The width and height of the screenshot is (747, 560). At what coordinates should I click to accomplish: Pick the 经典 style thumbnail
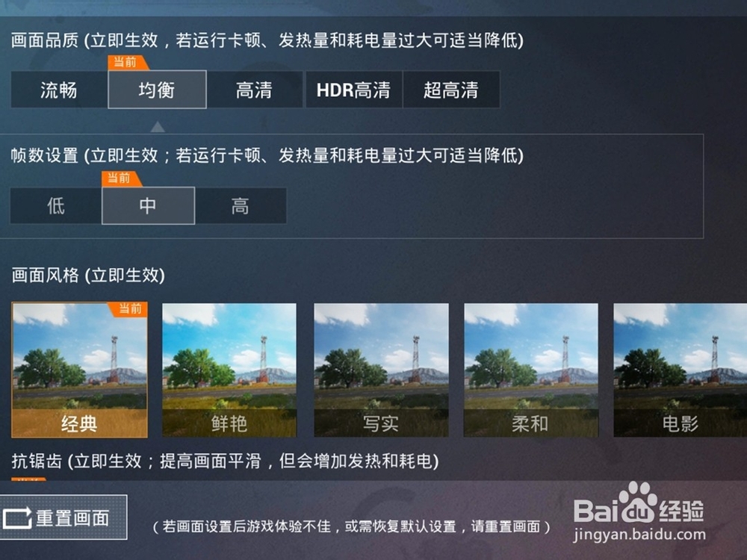click(80, 370)
